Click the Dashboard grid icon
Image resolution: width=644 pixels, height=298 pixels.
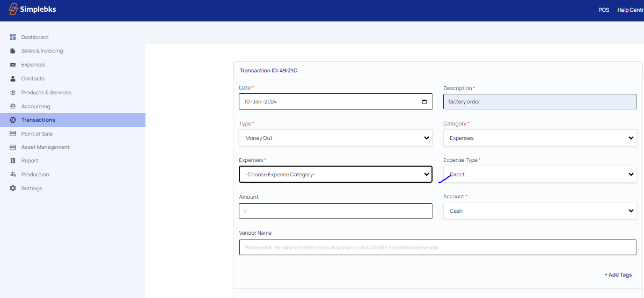click(x=13, y=37)
